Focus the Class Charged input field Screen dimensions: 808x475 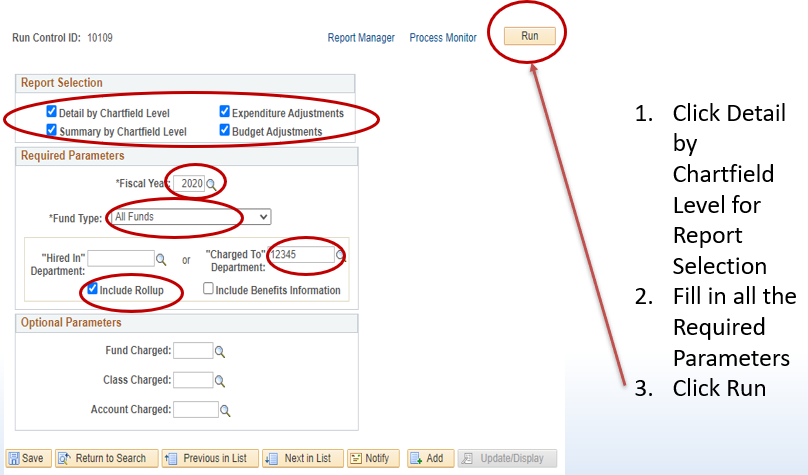(193, 380)
